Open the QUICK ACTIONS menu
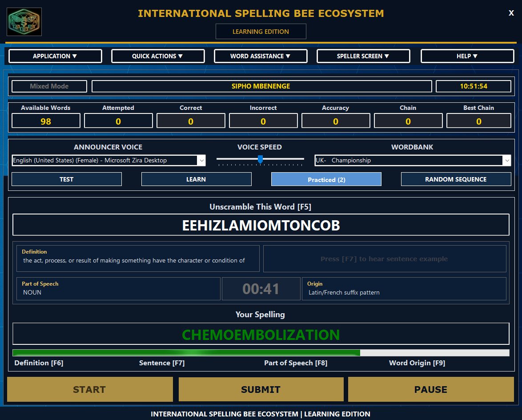This screenshot has width=522, height=420. tap(158, 56)
